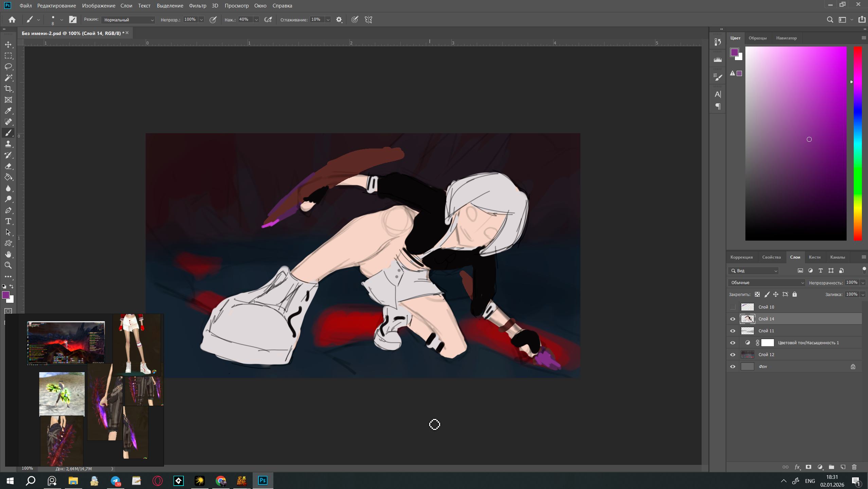The width and height of the screenshot is (868, 489).
Task: Expand the Сглаживание smoothing dropdown arrow
Action: pyautogui.click(x=328, y=20)
